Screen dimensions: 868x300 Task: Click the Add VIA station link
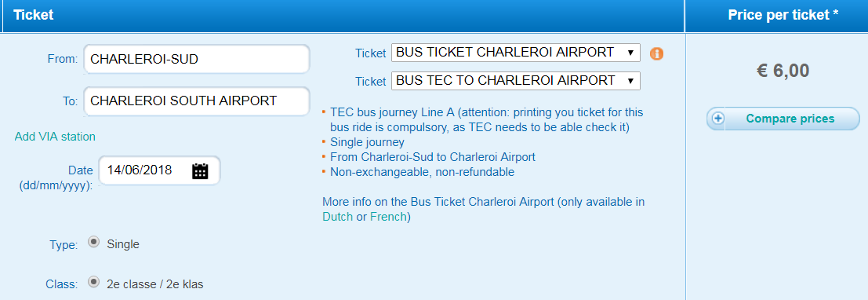[x=55, y=137]
